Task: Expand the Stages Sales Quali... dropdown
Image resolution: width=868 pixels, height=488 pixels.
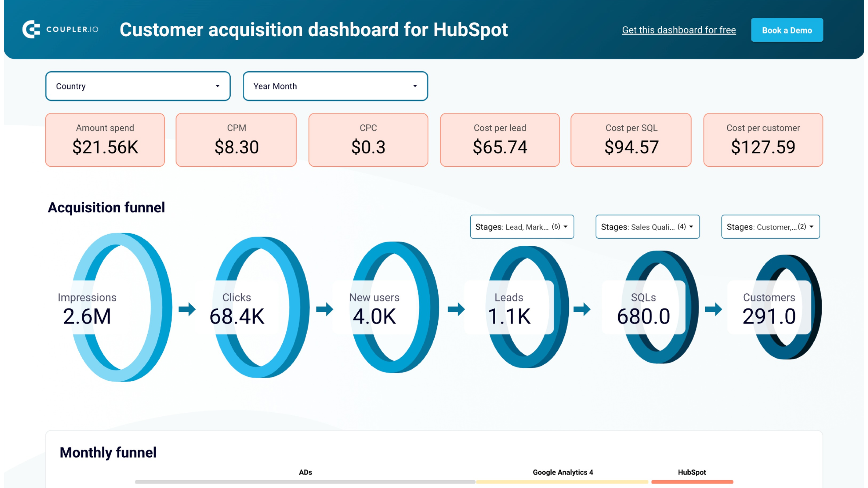Action: coord(647,227)
